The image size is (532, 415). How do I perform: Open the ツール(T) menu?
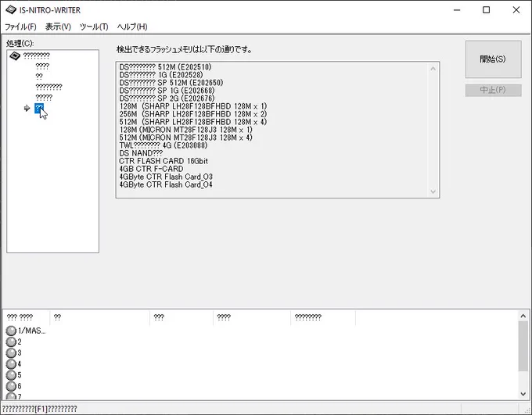(94, 27)
